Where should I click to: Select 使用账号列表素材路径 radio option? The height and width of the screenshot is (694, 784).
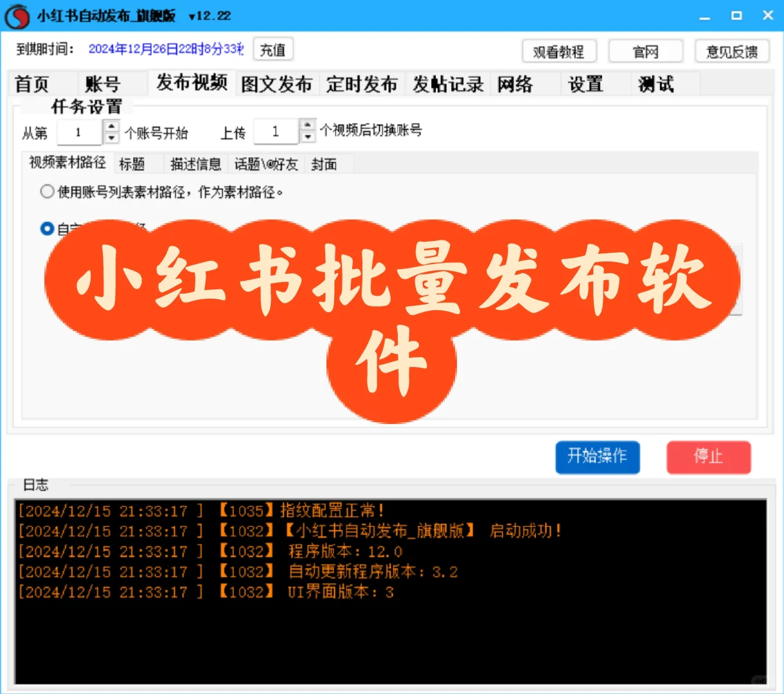[47, 191]
